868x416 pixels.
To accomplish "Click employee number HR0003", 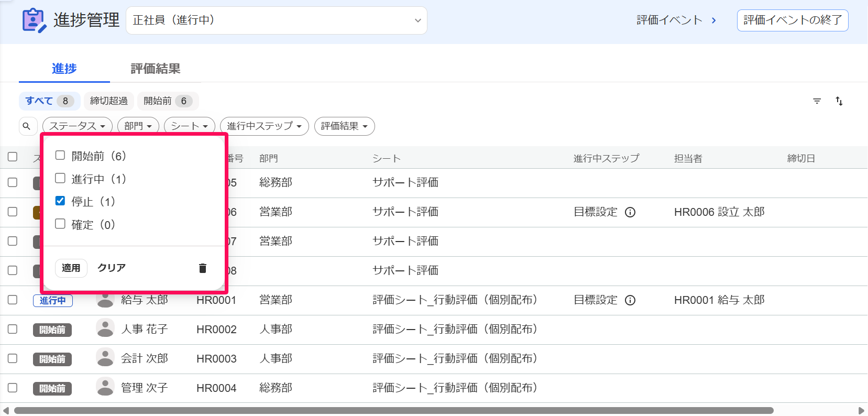I will pos(216,359).
